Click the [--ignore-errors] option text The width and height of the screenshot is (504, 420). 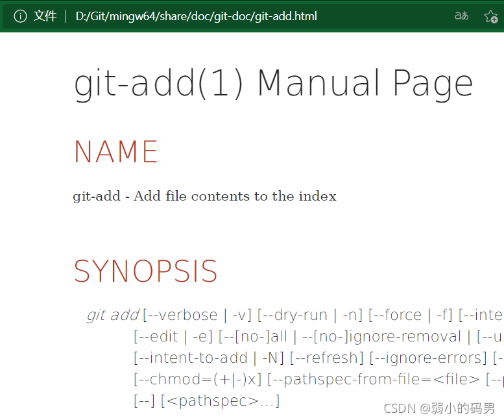[429, 358]
